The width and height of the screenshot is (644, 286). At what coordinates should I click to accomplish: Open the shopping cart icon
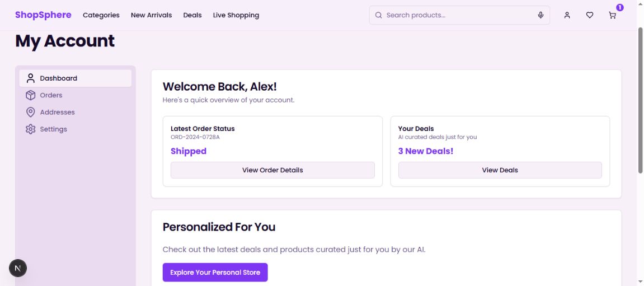pos(613,15)
